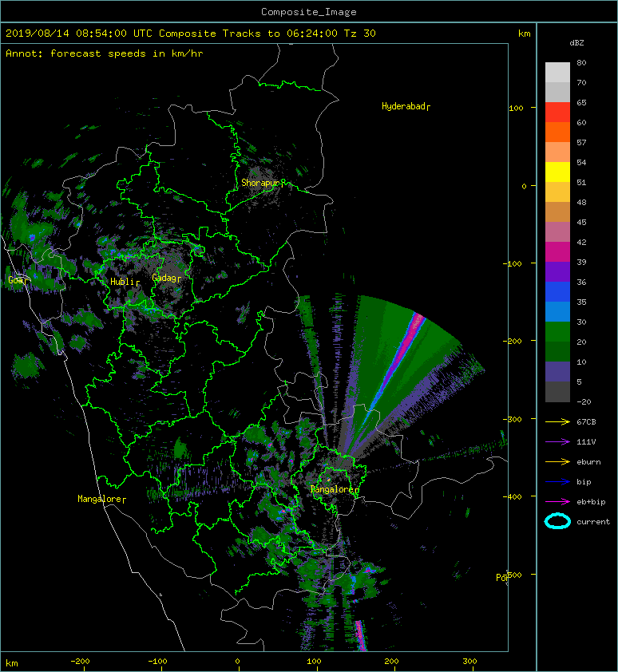
Task: Click the -20 value on dBZ scale
Action: point(584,402)
